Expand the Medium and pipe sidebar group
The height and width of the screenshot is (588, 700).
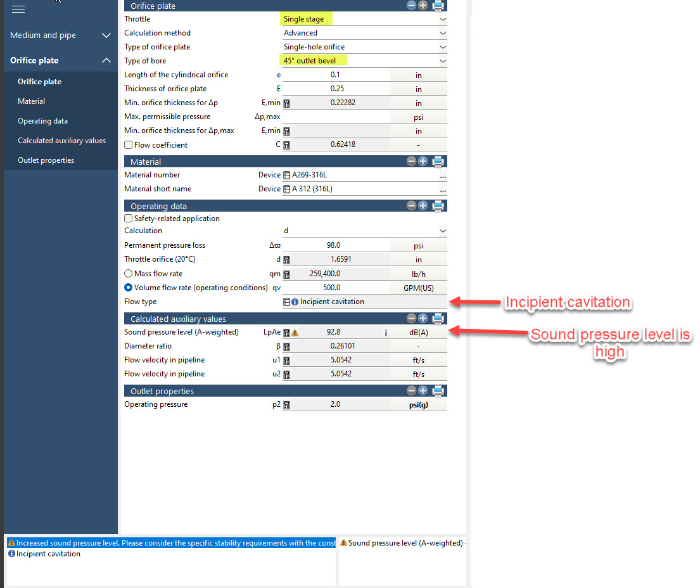106,35
